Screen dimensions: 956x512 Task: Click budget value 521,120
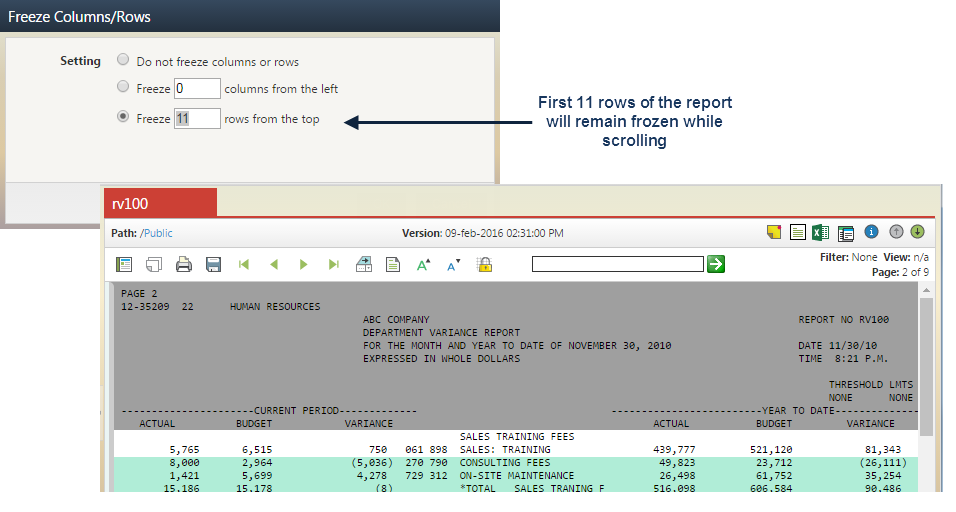(771, 449)
